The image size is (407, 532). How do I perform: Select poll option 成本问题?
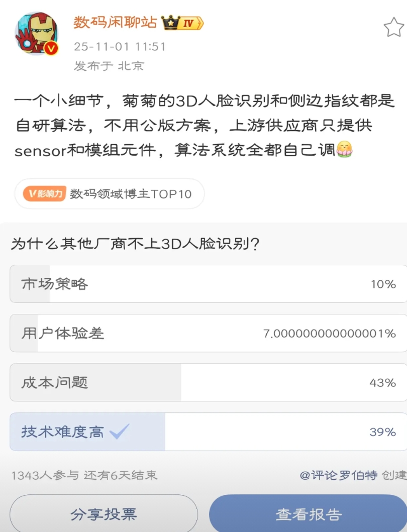(x=208, y=382)
